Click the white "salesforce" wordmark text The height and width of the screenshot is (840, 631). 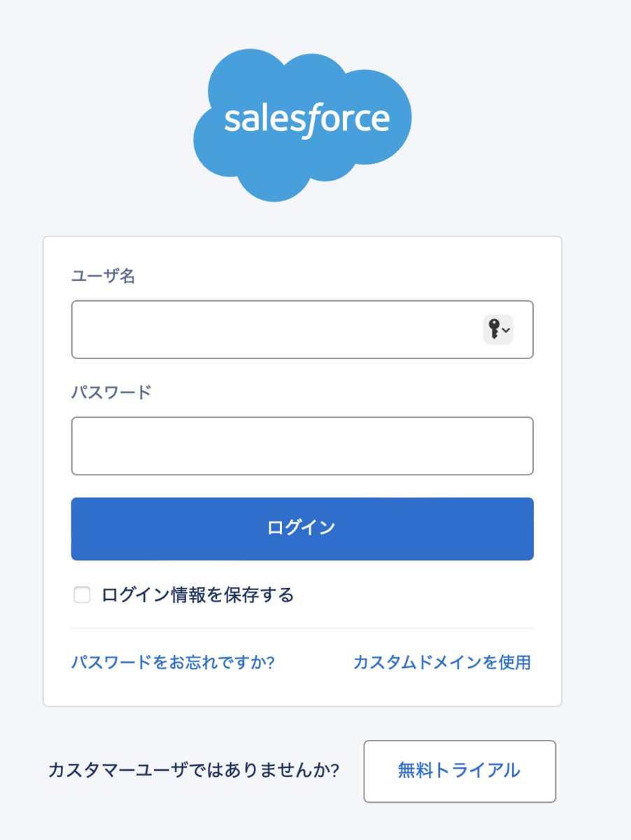pos(306,120)
